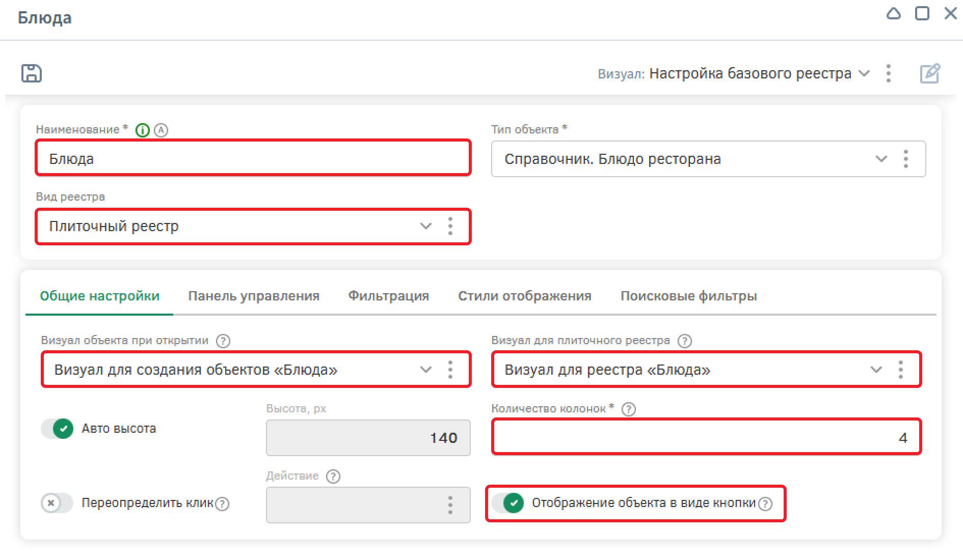Show help for Визуал объекта при открытии
The width and height of the screenshot is (963, 560).
coord(223,341)
